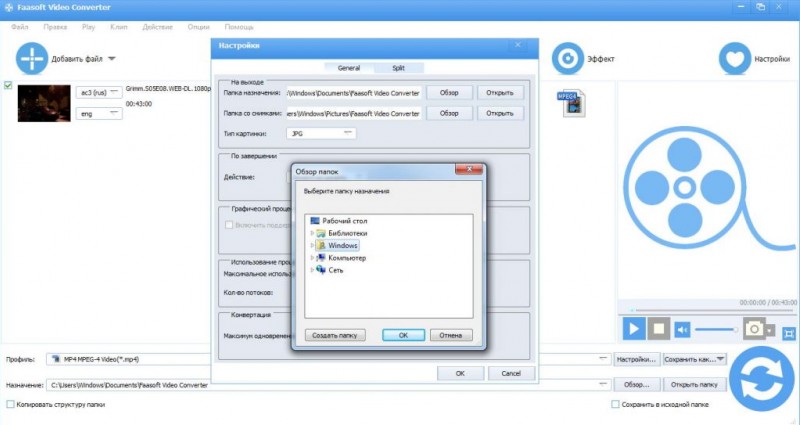Expand the Компьютер tree node

[312, 258]
